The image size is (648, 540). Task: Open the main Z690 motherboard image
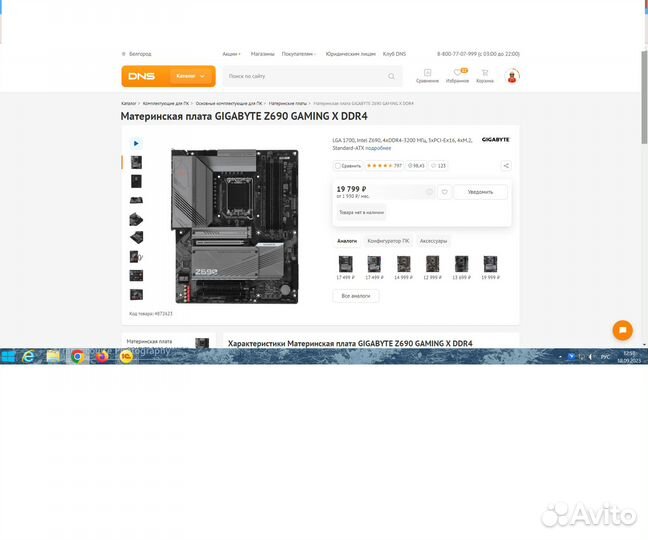[x=235, y=226]
